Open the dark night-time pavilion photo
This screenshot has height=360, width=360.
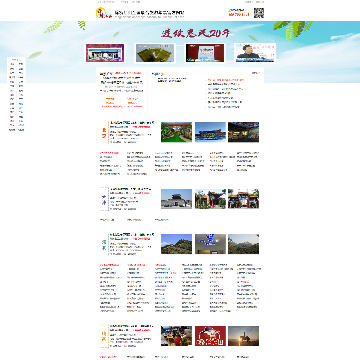[243, 132]
